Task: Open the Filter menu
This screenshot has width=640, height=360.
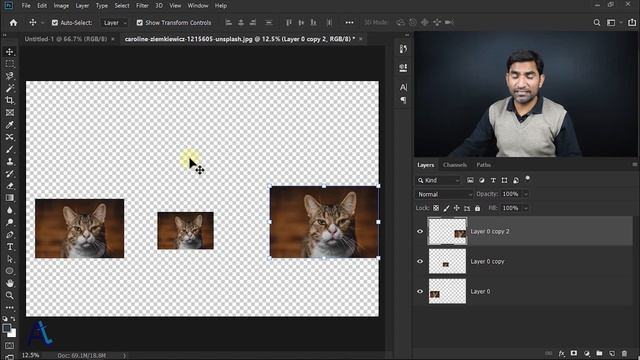Action: (x=142, y=6)
